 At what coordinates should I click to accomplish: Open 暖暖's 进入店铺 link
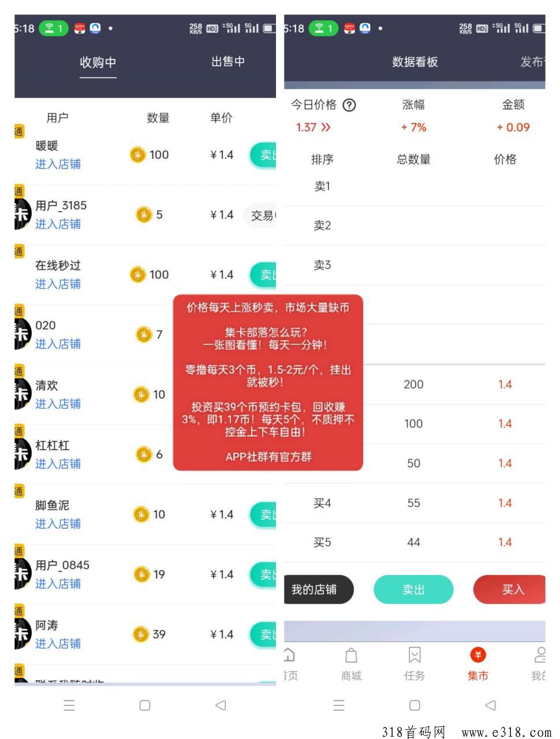pos(58,164)
